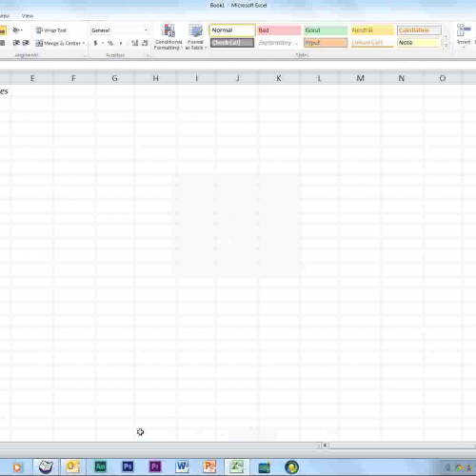Click horizontal scrollbar left arrow

[325, 446]
